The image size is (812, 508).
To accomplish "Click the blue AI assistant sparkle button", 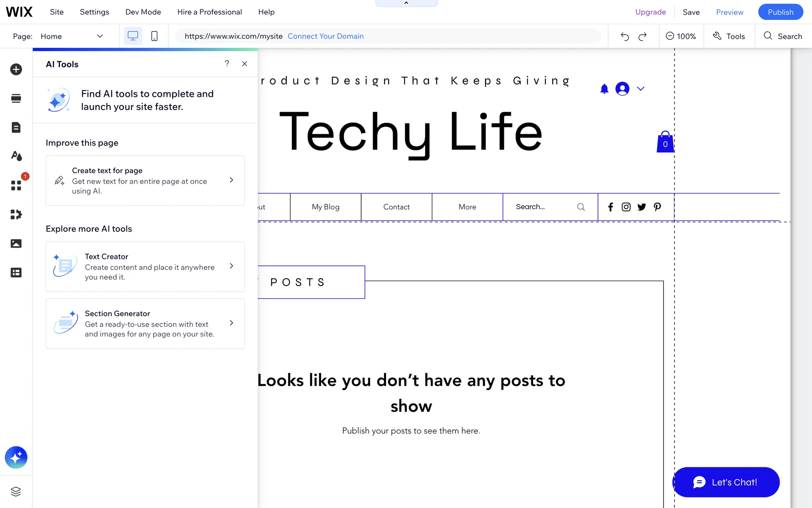I will click(x=16, y=457).
